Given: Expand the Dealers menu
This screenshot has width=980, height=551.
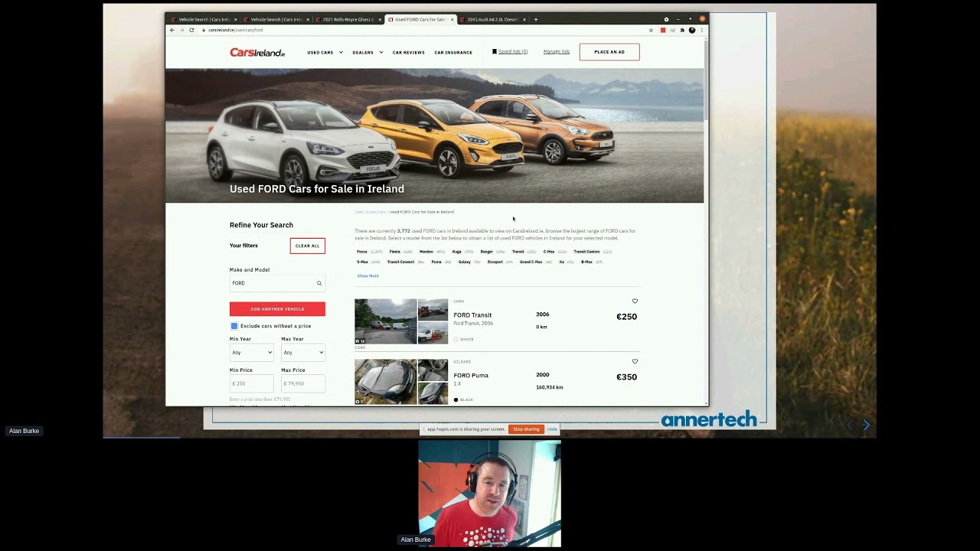Looking at the screenshot, I should (x=367, y=52).
